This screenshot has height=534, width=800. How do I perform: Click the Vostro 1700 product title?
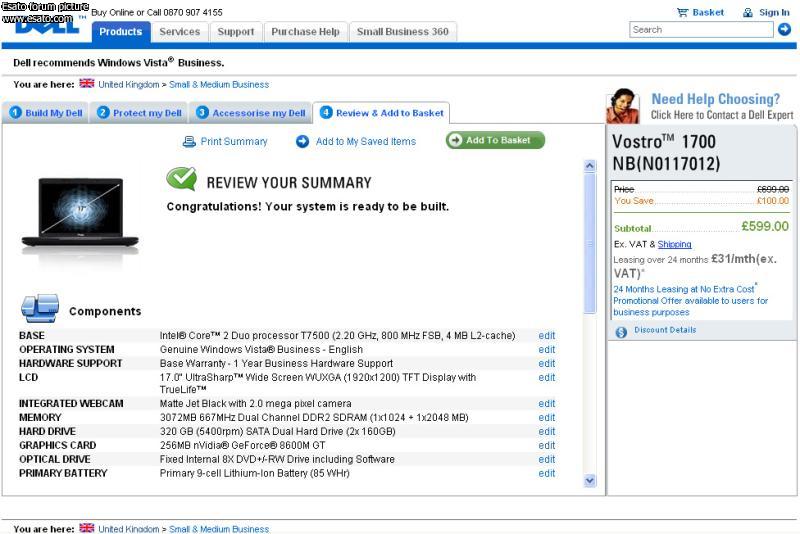click(x=666, y=152)
